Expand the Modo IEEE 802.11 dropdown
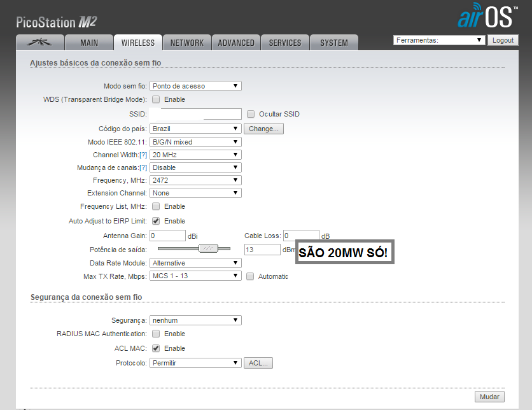 (195, 142)
